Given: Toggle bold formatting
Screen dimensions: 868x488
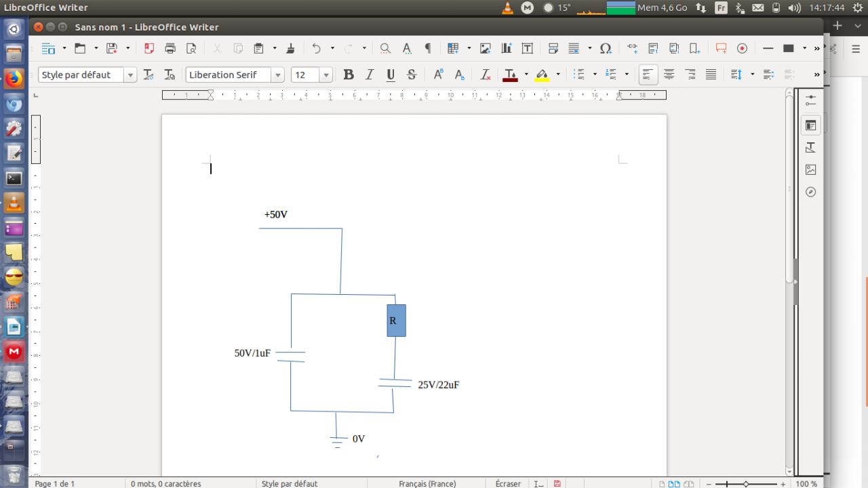Looking at the screenshot, I should point(349,75).
